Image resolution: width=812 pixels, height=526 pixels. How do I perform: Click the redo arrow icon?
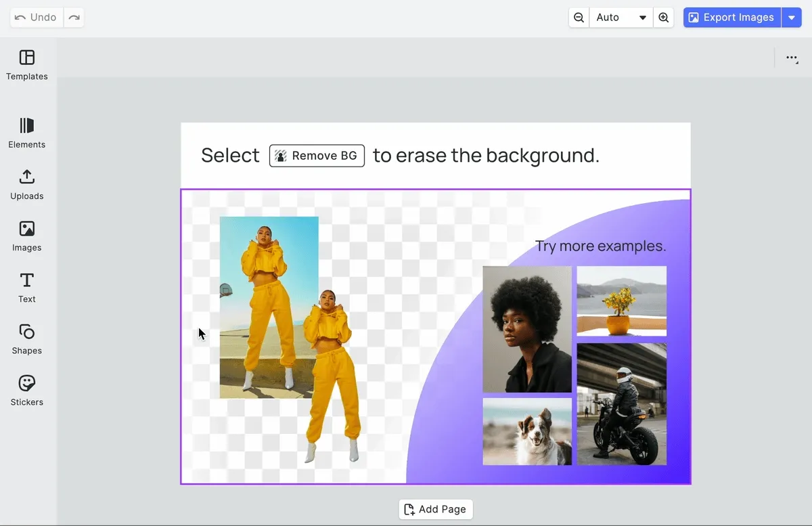[x=74, y=18]
